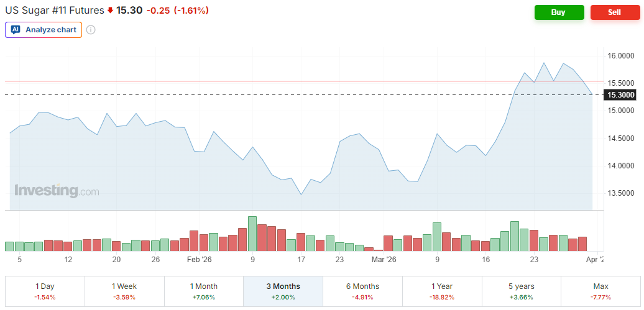Click the Investing.com watermark logo
This screenshot has width=644, height=310.
click(x=57, y=191)
